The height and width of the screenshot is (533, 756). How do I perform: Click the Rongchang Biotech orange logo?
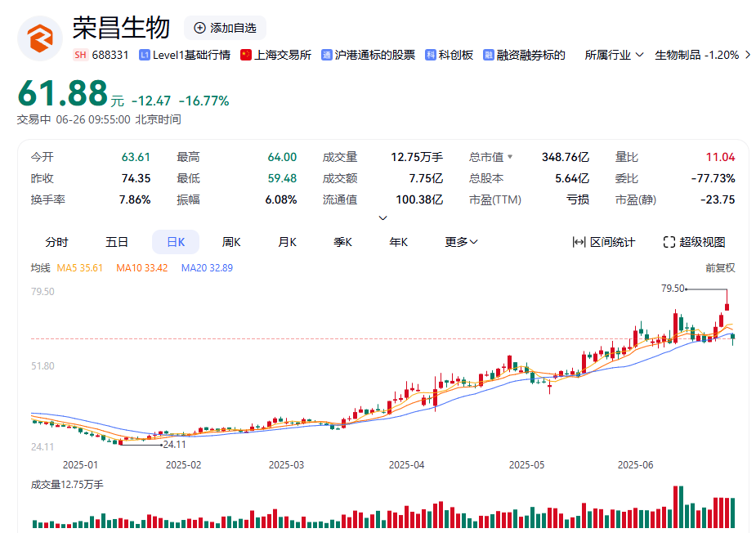[40, 38]
